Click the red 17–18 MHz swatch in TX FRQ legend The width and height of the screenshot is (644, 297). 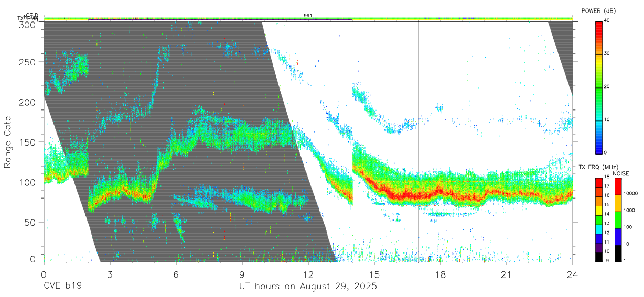coord(598,182)
